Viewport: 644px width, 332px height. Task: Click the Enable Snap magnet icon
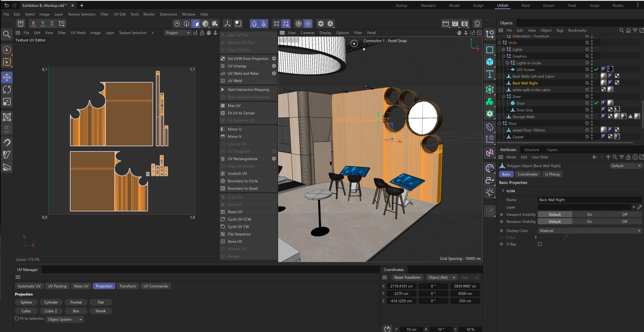(x=254, y=23)
